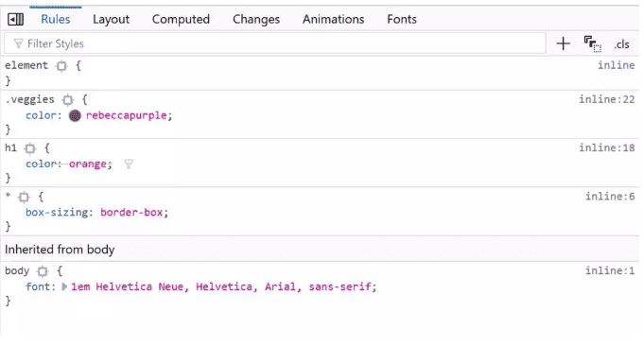The width and height of the screenshot is (643, 364).
Task: Open the inline:18 source link
Action: 606,148
